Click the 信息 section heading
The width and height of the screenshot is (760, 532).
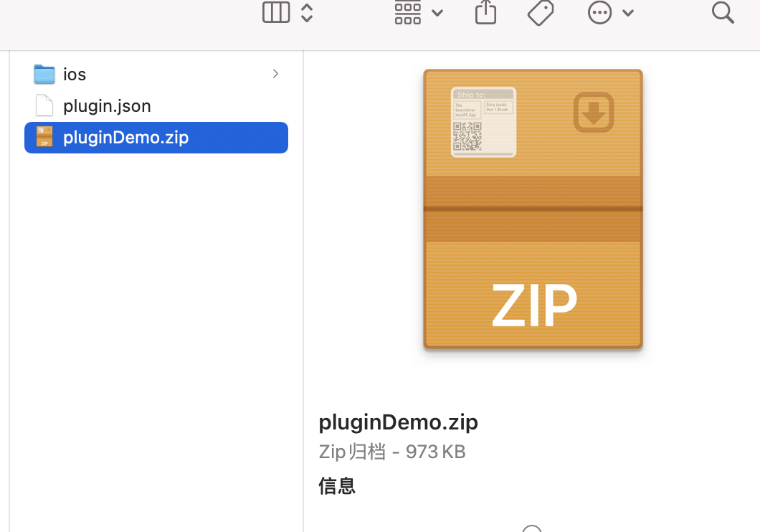click(337, 485)
